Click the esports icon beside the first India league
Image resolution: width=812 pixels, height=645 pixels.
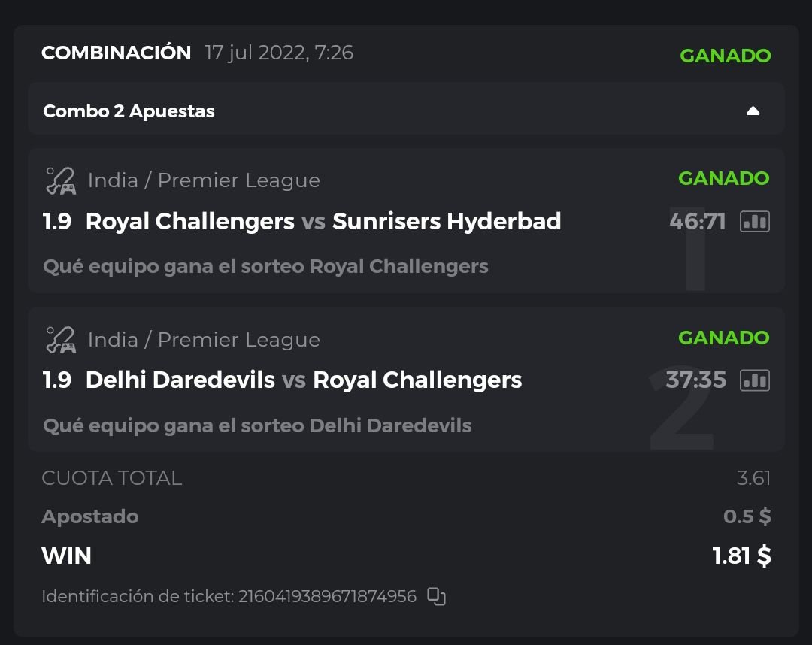[x=60, y=181]
